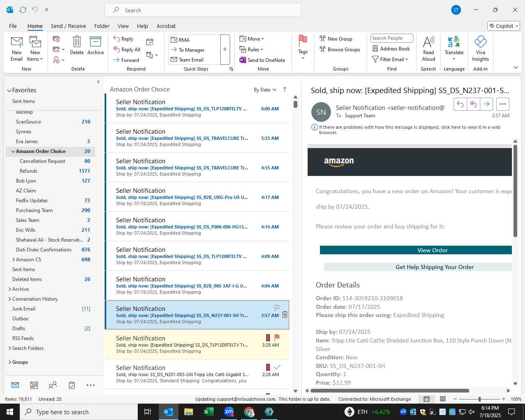Image resolution: width=525 pixels, height=420 pixels.
Task: Click trash icon on 3:57 AM message
Action: (285, 315)
